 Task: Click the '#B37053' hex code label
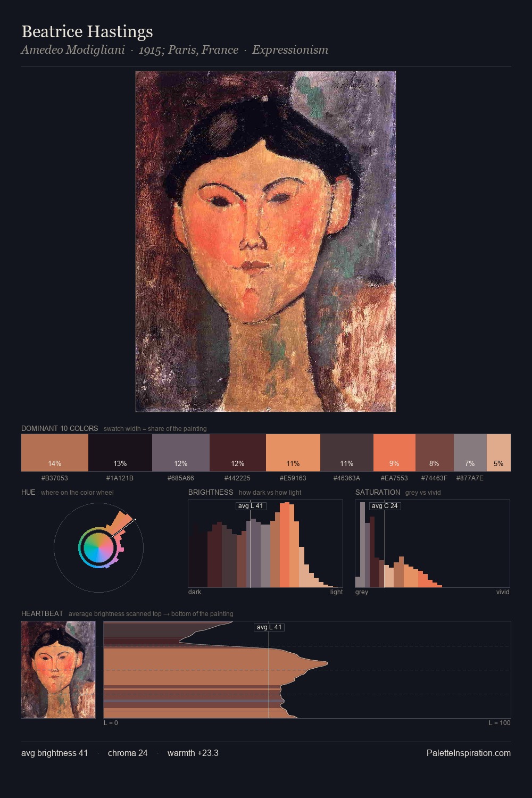[55, 478]
